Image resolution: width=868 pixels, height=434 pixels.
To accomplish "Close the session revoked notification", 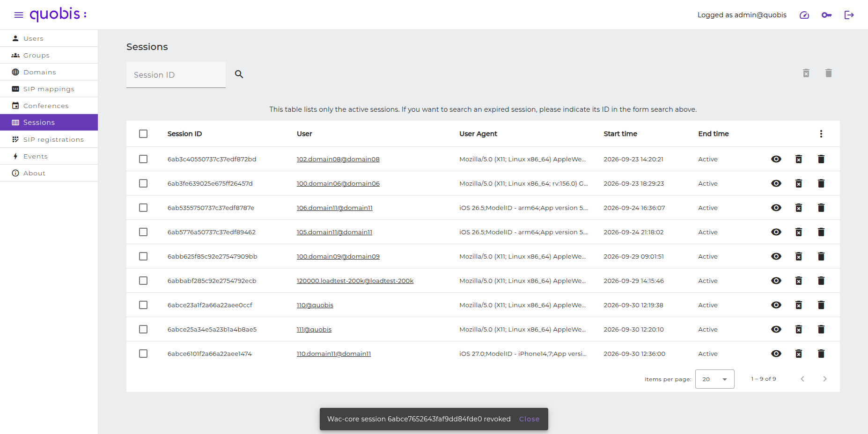I will (x=529, y=419).
